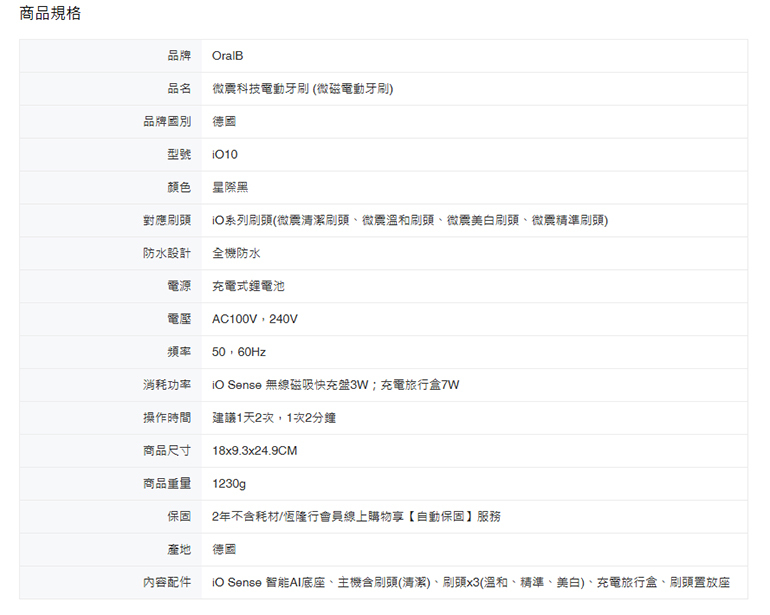The height and width of the screenshot is (615, 770).
Task: Click the 星際黑 color value
Action: (x=230, y=188)
